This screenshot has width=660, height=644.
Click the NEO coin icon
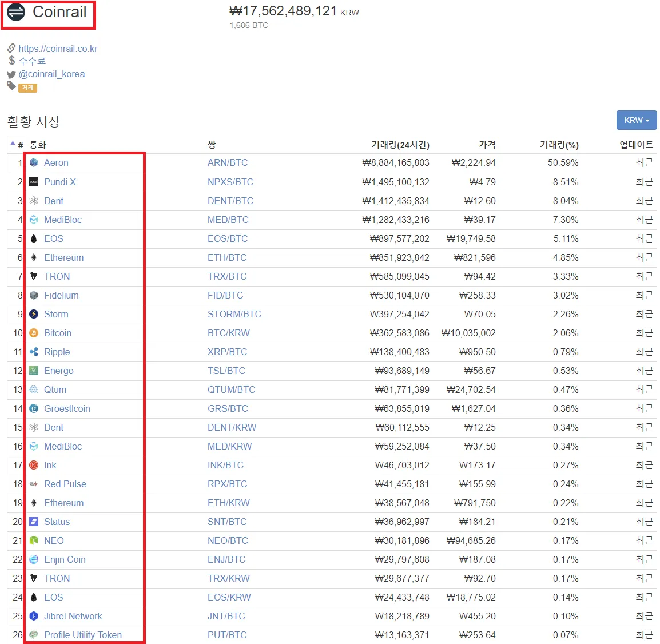click(x=34, y=540)
